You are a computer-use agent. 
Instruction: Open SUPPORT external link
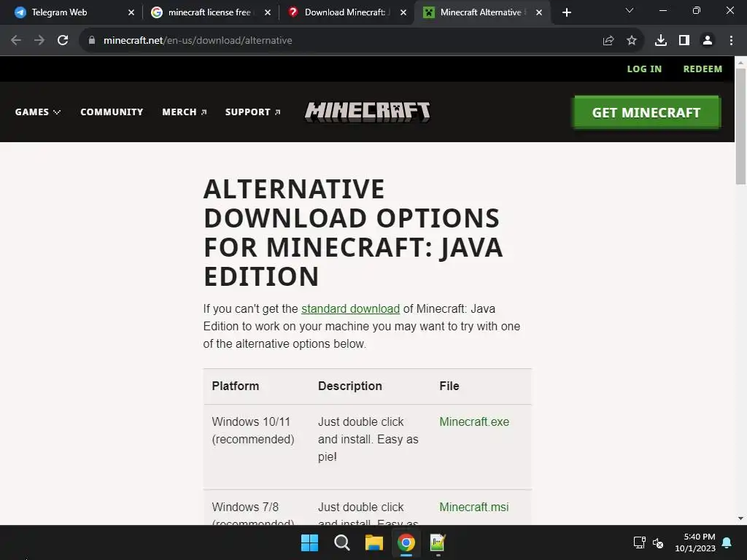click(x=252, y=112)
